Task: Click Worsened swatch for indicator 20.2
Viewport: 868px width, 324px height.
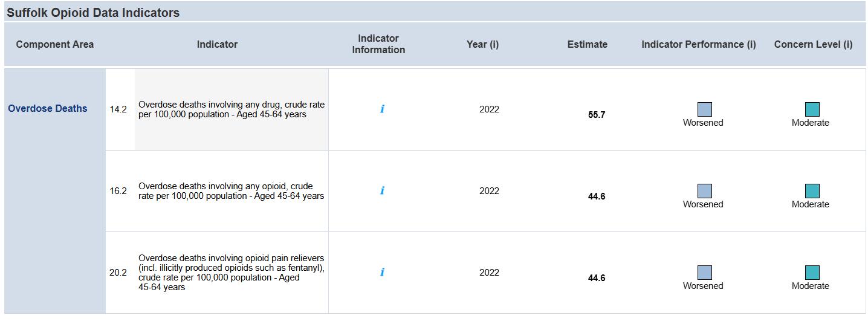Action: tap(704, 273)
